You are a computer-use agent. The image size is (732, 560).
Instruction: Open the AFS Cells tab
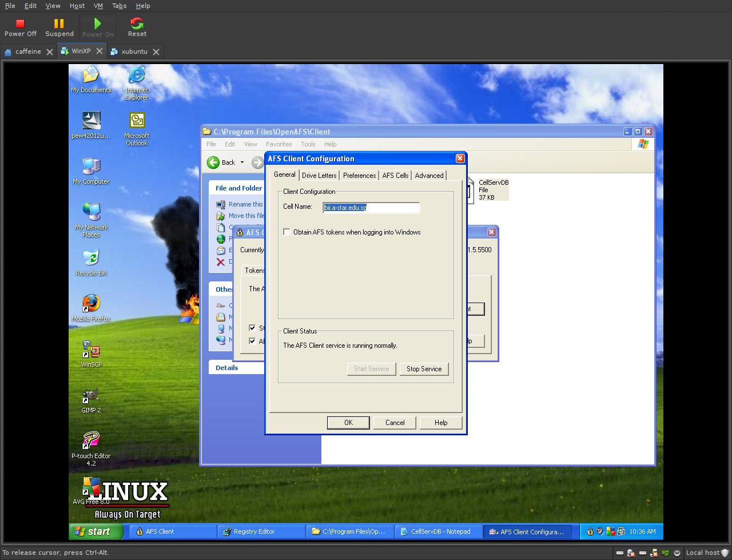click(395, 176)
